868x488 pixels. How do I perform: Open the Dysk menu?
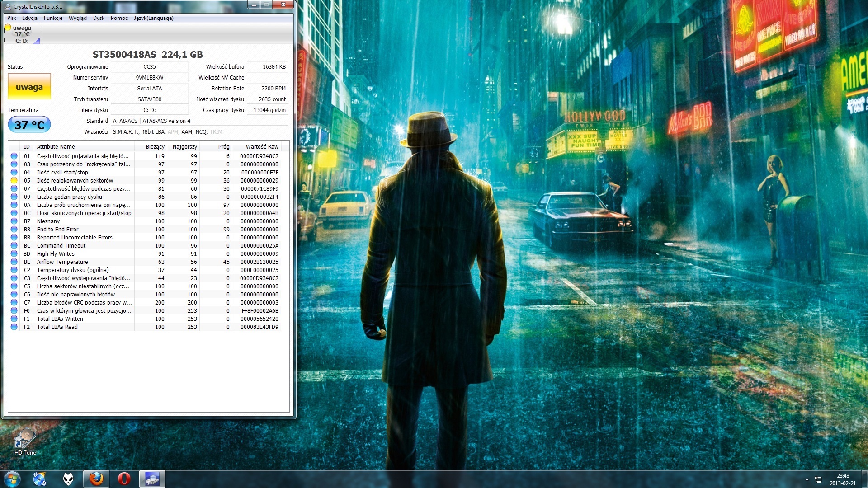point(99,18)
